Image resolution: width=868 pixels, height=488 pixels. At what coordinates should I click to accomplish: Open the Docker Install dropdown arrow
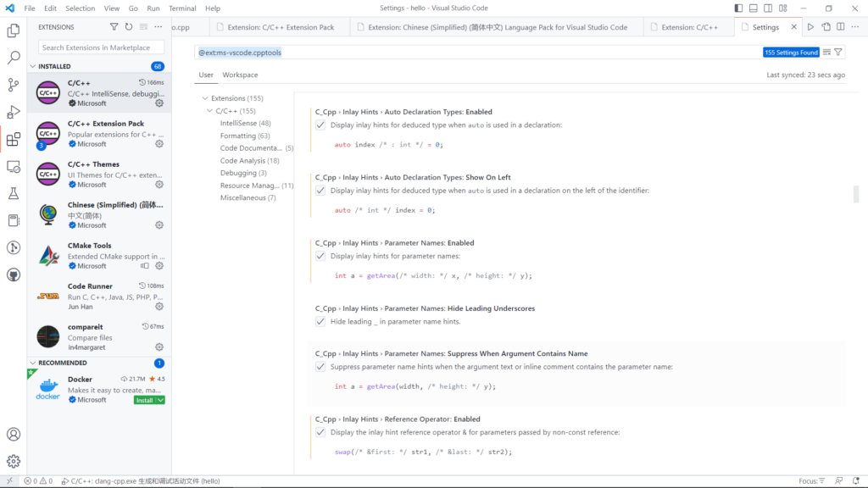(x=161, y=400)
